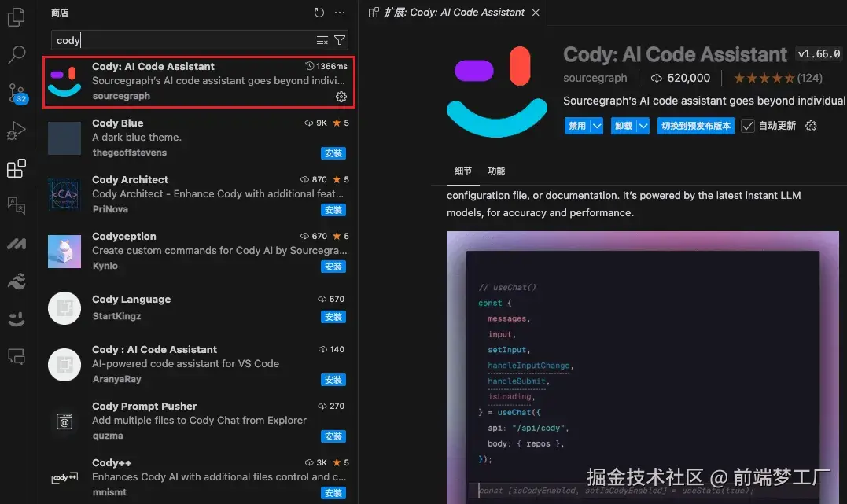Image resolution: width=847 pixels, height=504 pixels.
Task: Click the useChat code preview image
Action: point(643,367)
